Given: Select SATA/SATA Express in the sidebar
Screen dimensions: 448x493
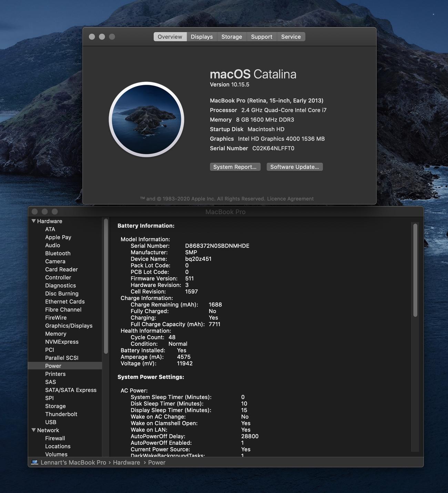Looking at the screenshot, I should click(71, 390).
